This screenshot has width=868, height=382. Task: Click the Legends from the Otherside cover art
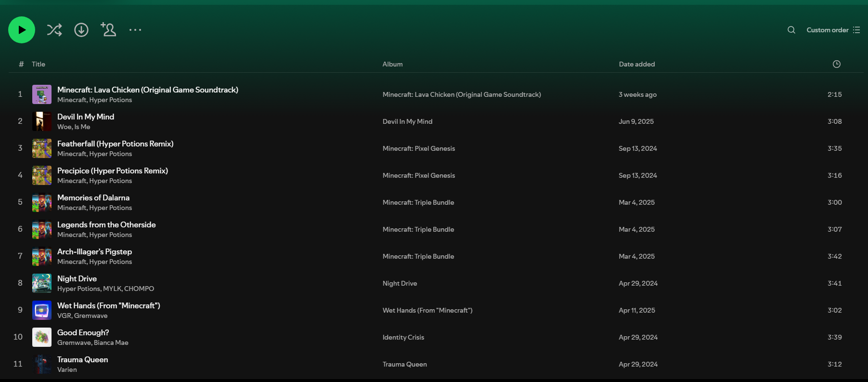click(x=42, y=229)
